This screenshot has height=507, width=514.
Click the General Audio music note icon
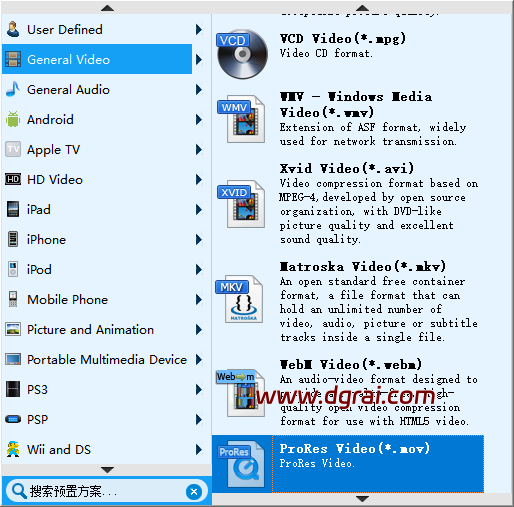click(13, 89)
